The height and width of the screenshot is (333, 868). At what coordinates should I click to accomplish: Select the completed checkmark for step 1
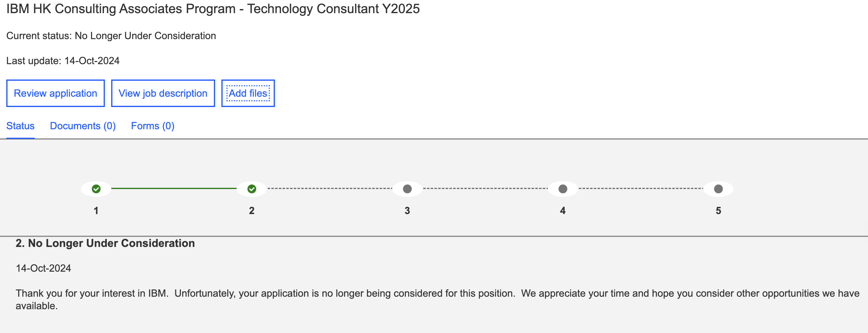click(96, 188)
